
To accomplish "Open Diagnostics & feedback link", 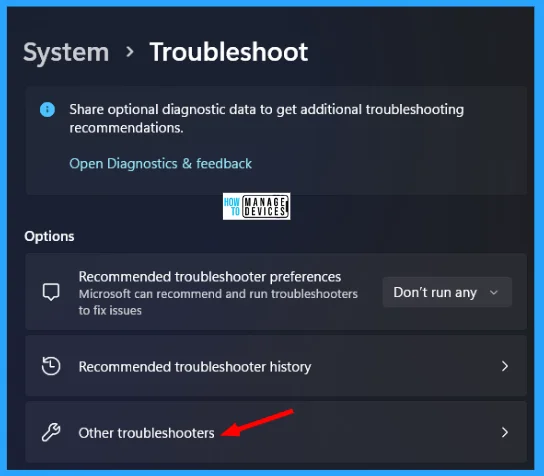I will pyautogui.click(x=161, y=163).
